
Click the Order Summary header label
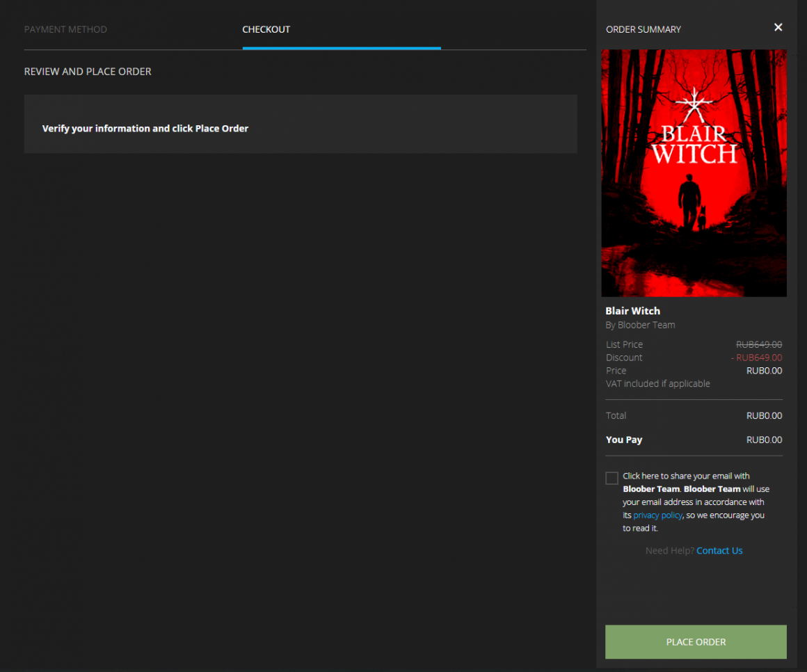[x=644, y=29]
